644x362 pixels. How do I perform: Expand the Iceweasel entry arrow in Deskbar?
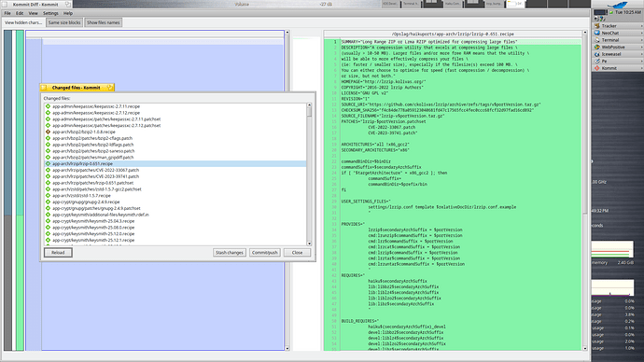(x=641, y=54)
